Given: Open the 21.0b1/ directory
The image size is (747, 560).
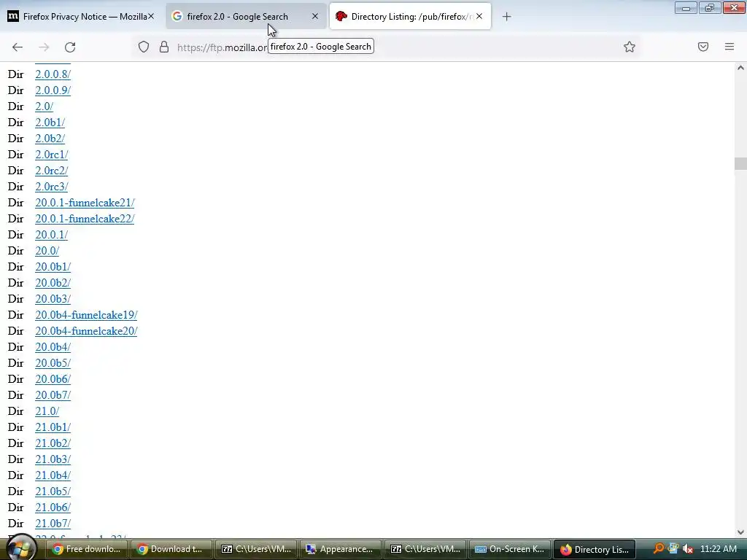Looking at the screenshot, I should click(53, 427).
